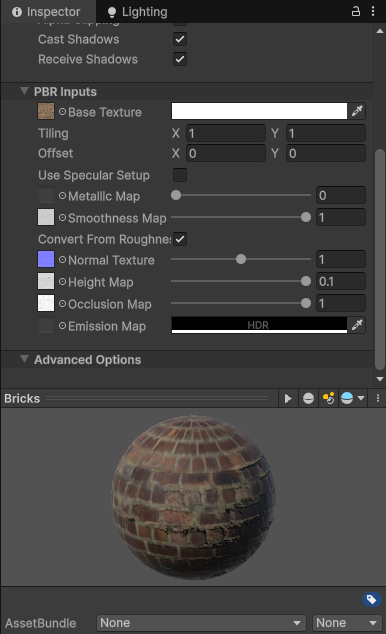Click the preview environment sphere icon

(347, 399)
